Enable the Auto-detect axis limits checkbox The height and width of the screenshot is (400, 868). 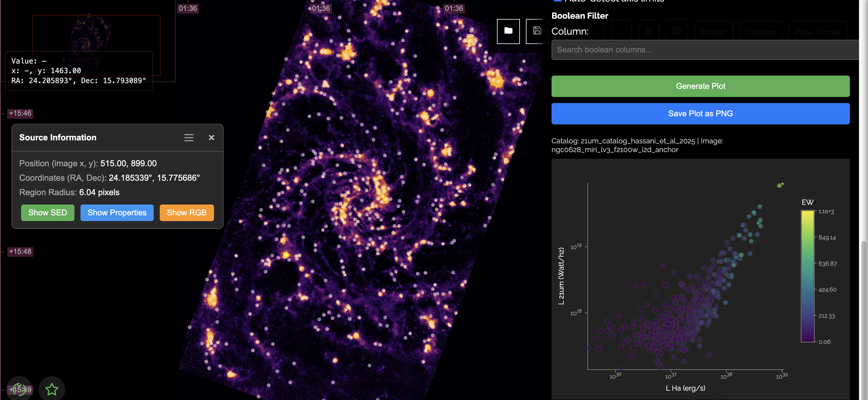pyautogui.click(x=558, y=1)
